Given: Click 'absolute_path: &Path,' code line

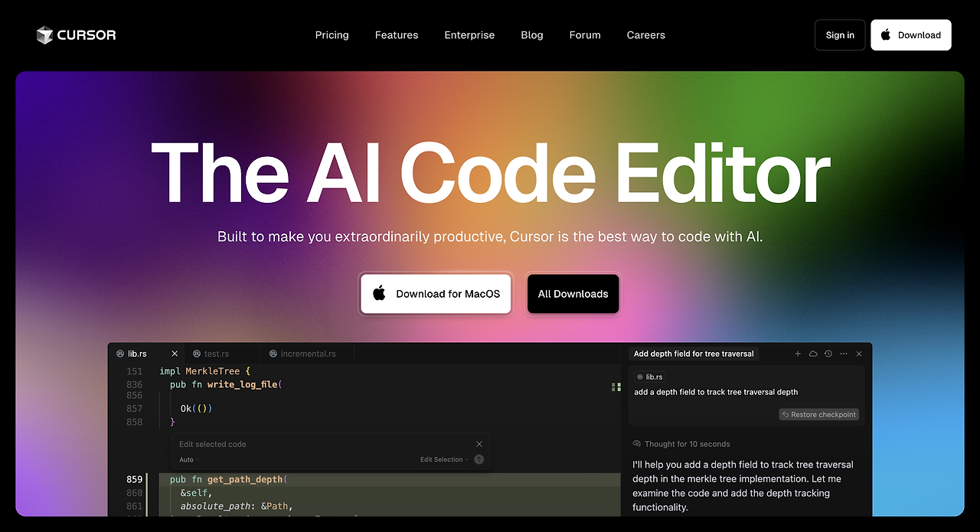Looking at the screenshot, I should [237, 506].
